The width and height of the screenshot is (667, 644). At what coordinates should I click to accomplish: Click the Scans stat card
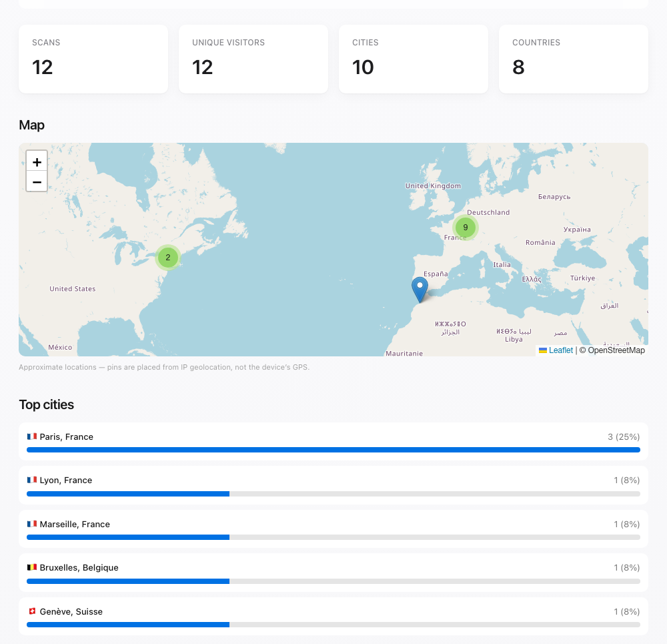[93, 59]
